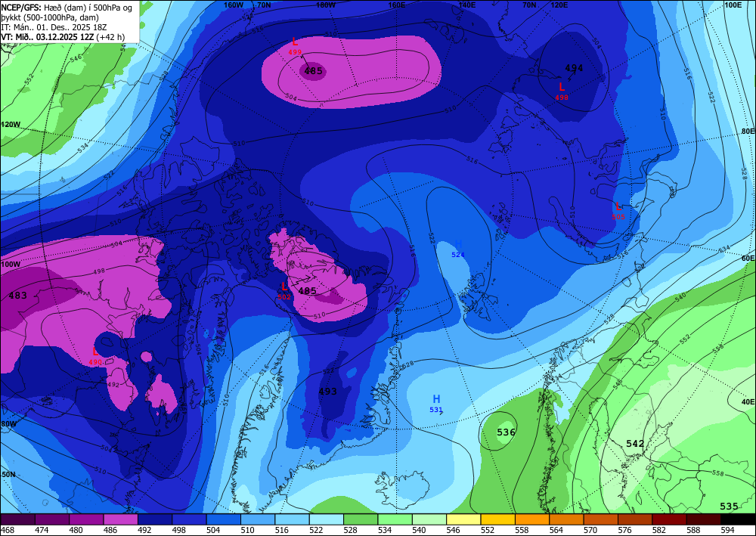Click the red L marker labeled 490
Screen dimensions: 756x536
pos(95,352)
